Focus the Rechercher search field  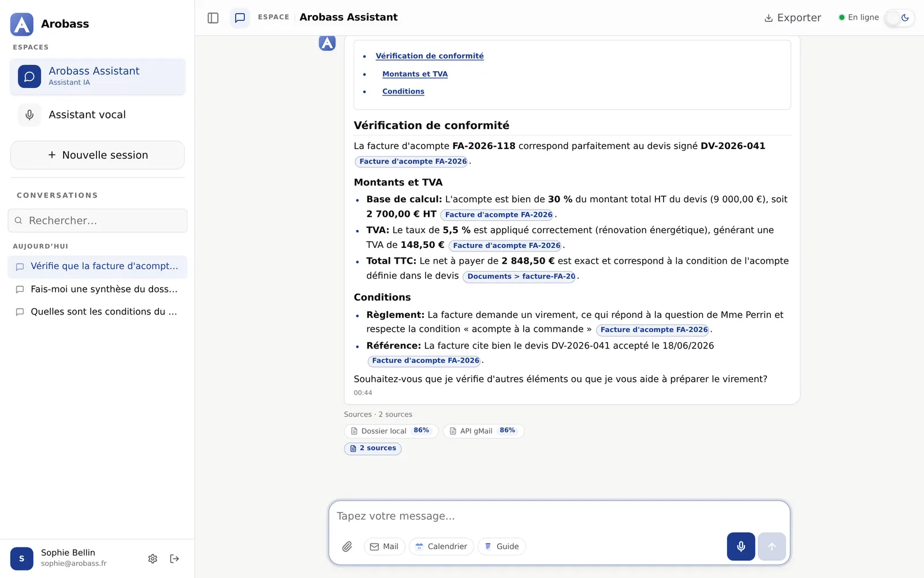pyautogui.click(x=98, y=220)
